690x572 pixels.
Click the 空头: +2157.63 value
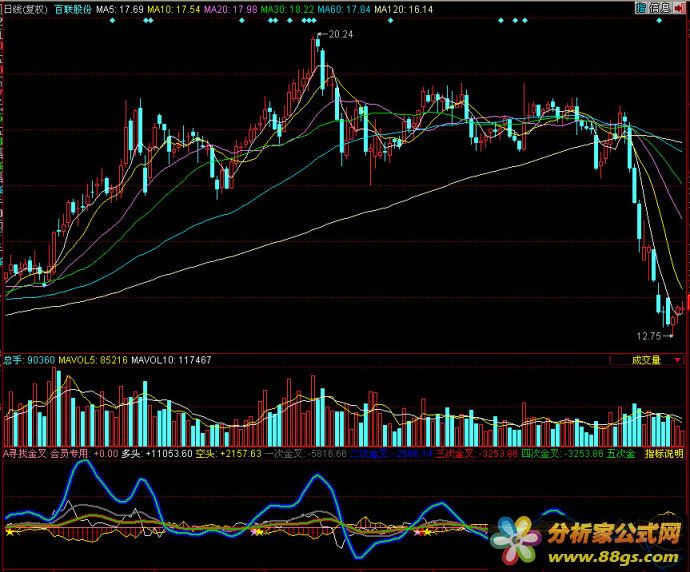pyautogui.click(x=228, y=453)
